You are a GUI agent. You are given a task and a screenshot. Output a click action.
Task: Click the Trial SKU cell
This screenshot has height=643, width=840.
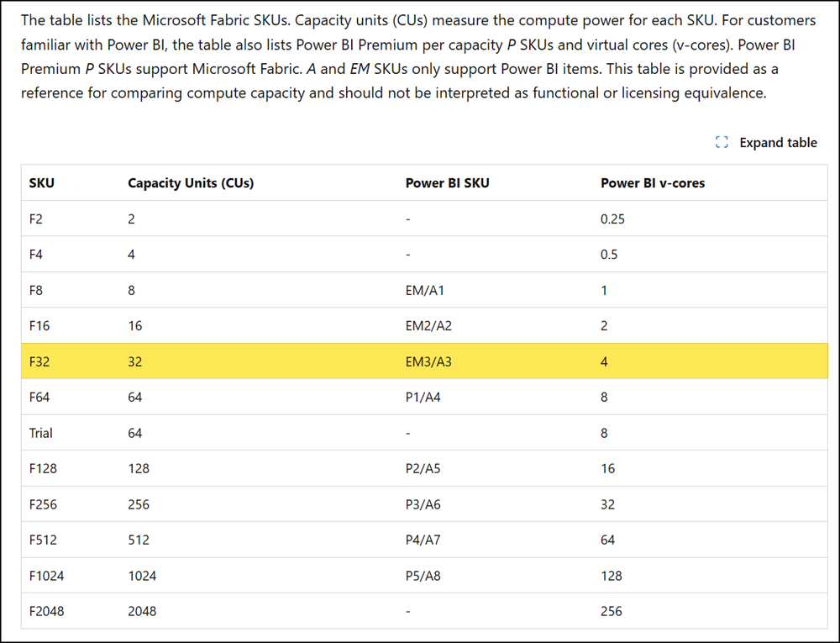click(x=40, y=433)
